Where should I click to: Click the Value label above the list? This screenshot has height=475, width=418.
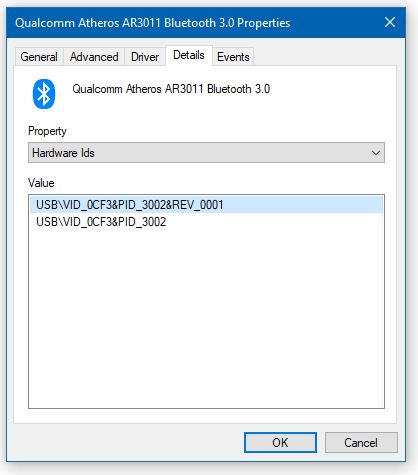[41, 183]
